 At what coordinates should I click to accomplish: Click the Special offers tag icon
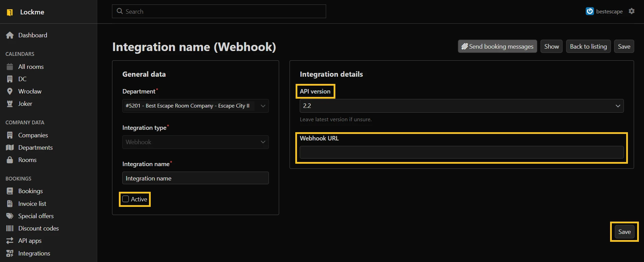coord(10,216)
